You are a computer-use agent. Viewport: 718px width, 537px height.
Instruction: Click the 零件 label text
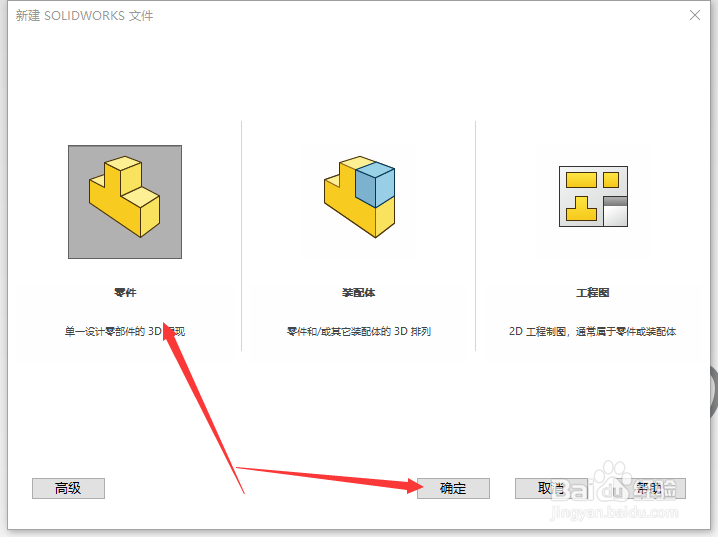(x=125, y=293)
